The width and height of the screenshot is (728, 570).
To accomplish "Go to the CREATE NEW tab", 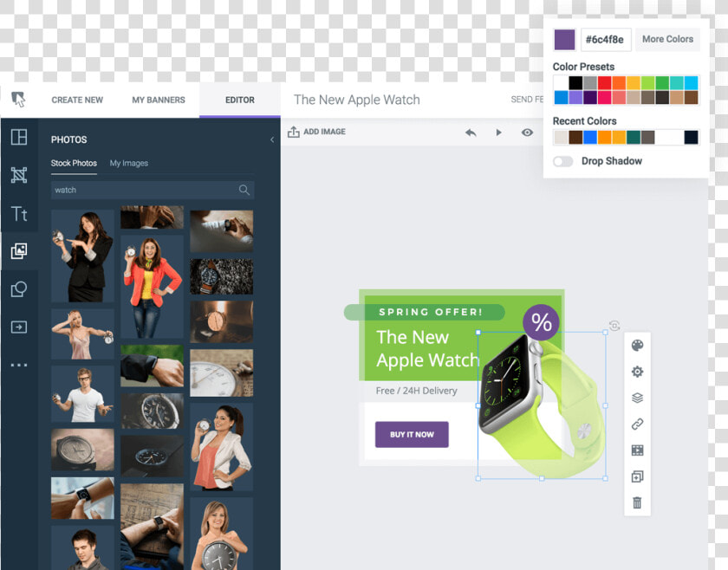I will pyautogui.click(x=77, y=100).
